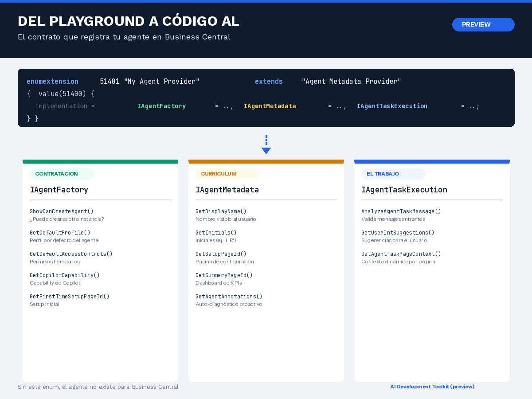This screenshot has height=399, width=532.
Task: Click blue IAgentTaskExecution in code block
Action: [392, 106]
